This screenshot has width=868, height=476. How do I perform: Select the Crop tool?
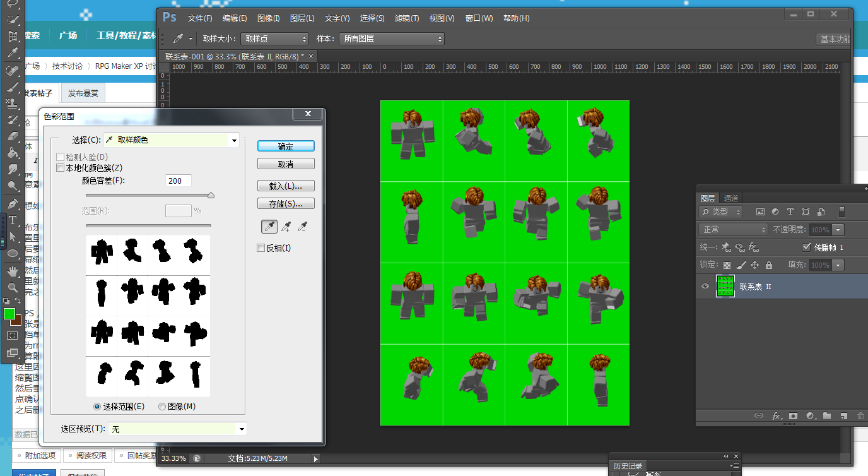pos(12,36)
